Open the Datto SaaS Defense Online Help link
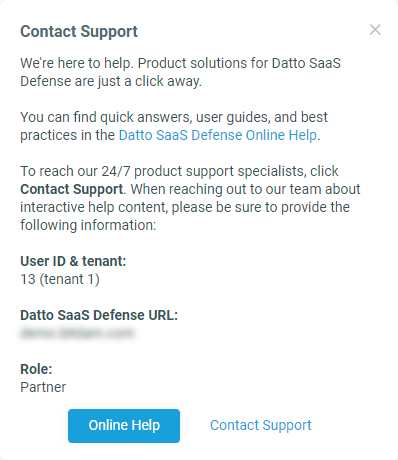The image size is (398, 460). [x=218, y=135]
